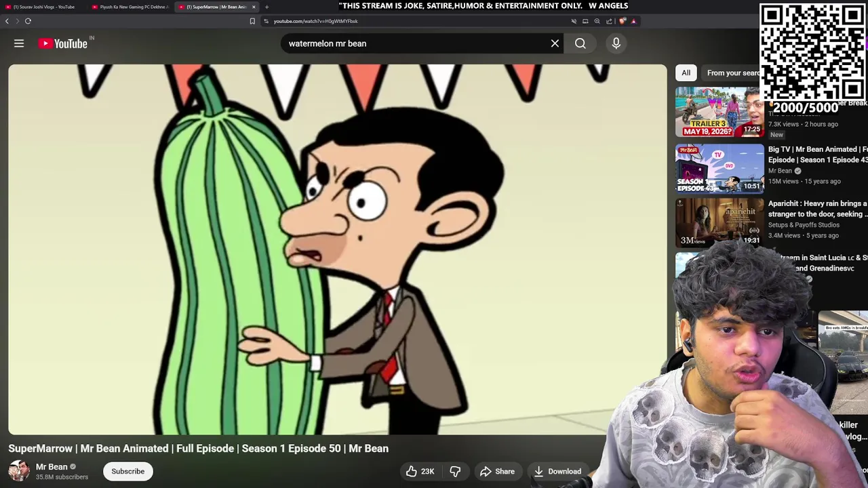
Task: Dislike the video with thumbs down
Action: [456, 471]
